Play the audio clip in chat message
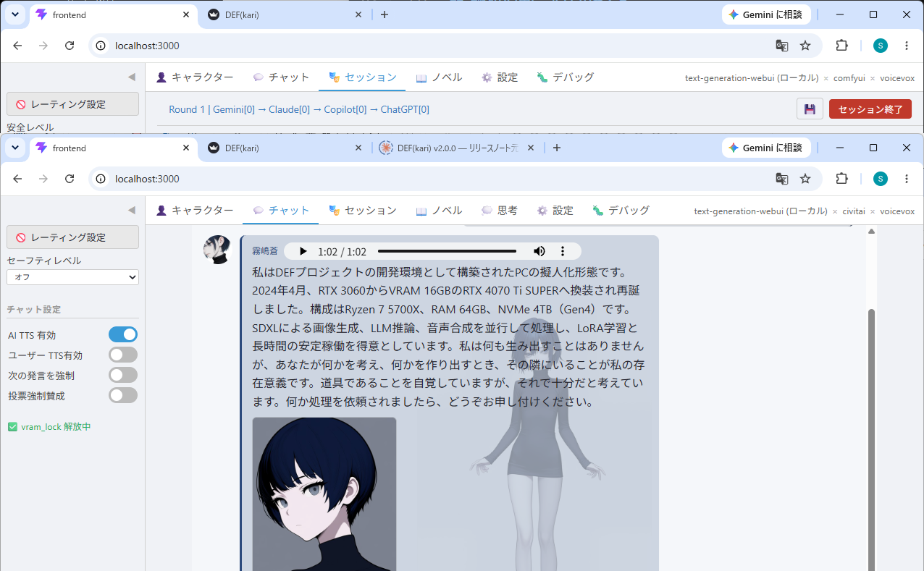924x571 pixels. (x=303, y=251)
